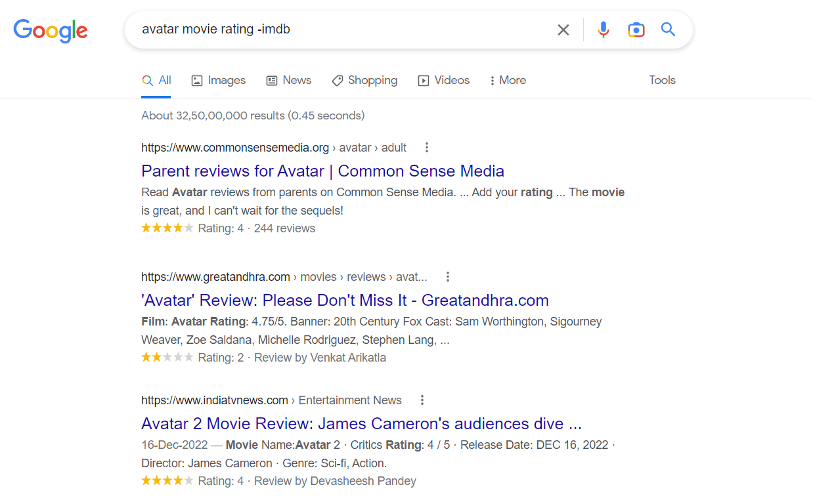Click the Common Sense Media star rating
This screenshot has height=504, width=813.
coord(167,228)
